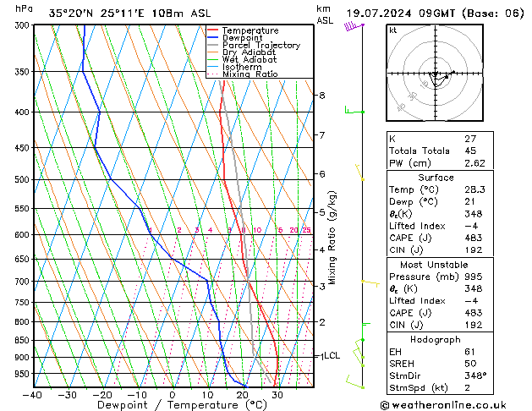
Task: Click the yellow wind barb at 500 hPa
Action: tap(359, 173)
